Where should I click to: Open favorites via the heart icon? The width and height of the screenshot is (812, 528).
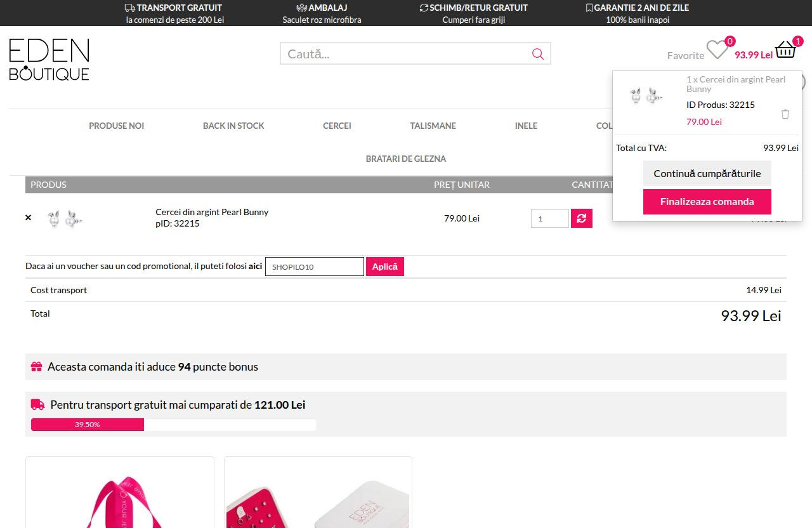point(717,49)
